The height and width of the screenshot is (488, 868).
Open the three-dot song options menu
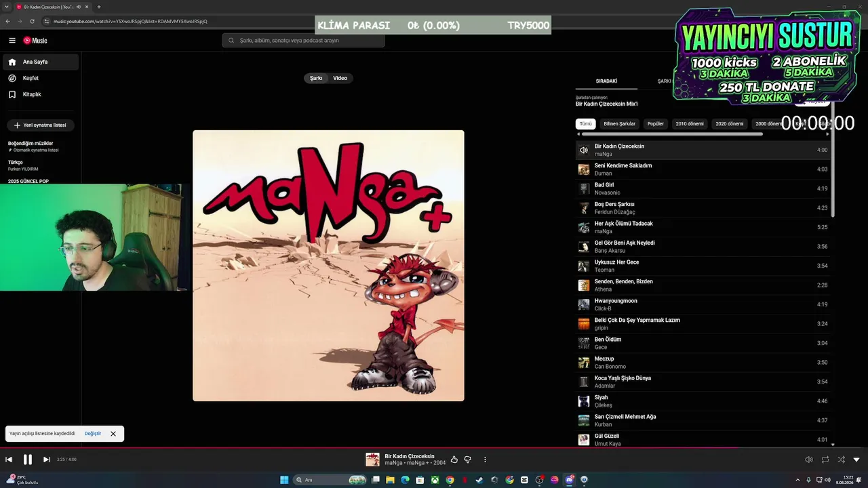click(x=485, y=460)
